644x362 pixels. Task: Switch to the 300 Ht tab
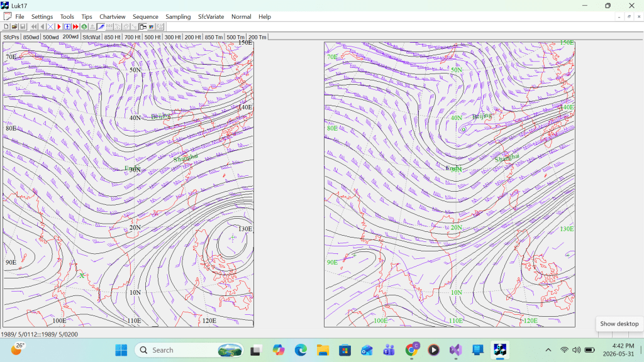pos(172,37)
